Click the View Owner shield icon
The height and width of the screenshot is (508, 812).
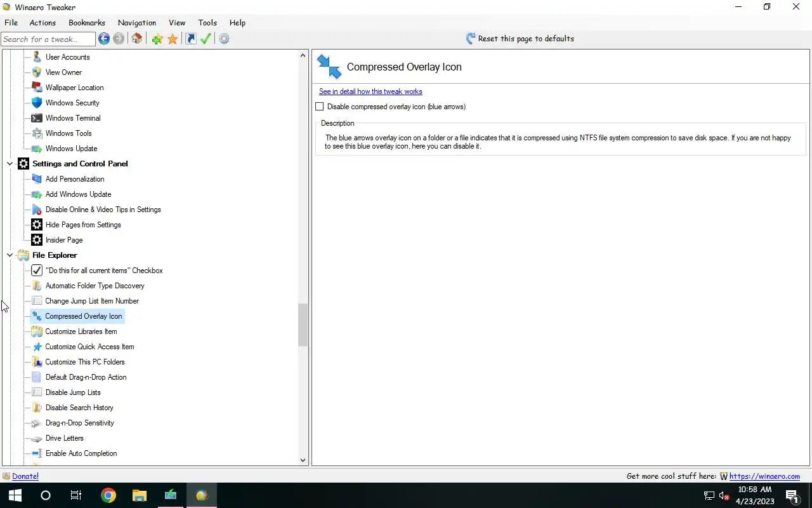coord(37,72)
